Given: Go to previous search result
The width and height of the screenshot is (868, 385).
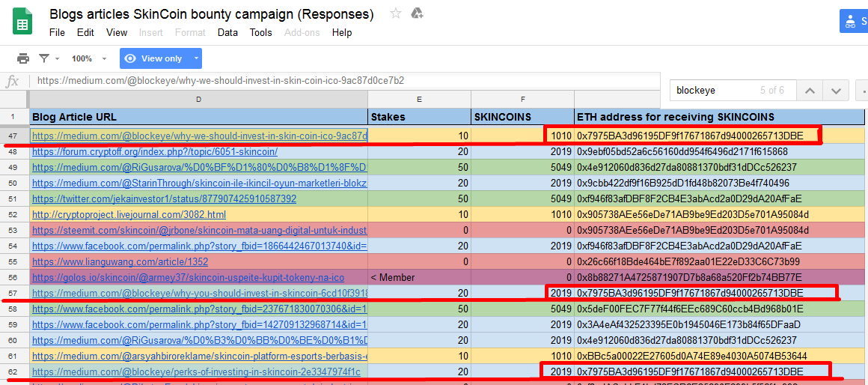Looking at the screenshot, I should 810,91.
